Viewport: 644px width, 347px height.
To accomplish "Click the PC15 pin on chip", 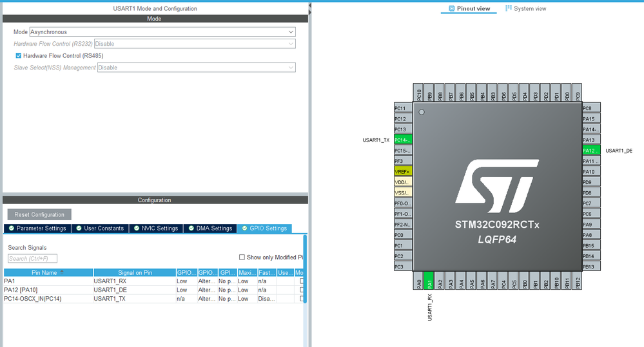I will pyautogui.click(x=403, y=151).
